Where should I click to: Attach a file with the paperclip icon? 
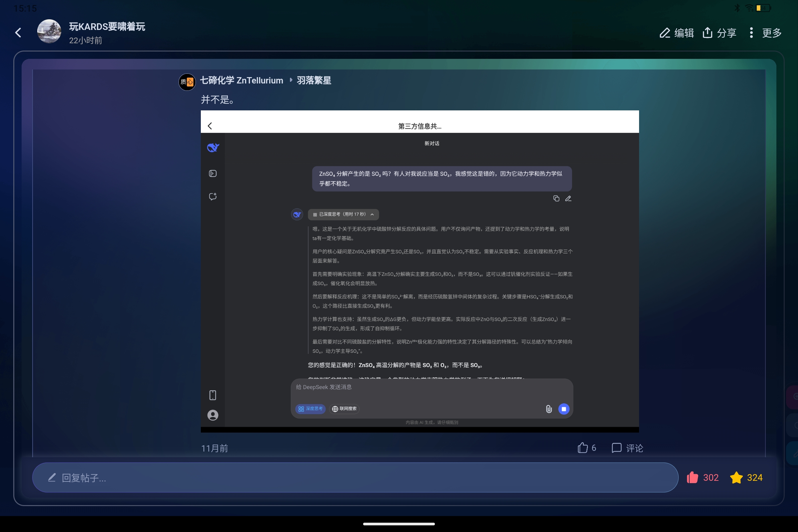(549, 409)
